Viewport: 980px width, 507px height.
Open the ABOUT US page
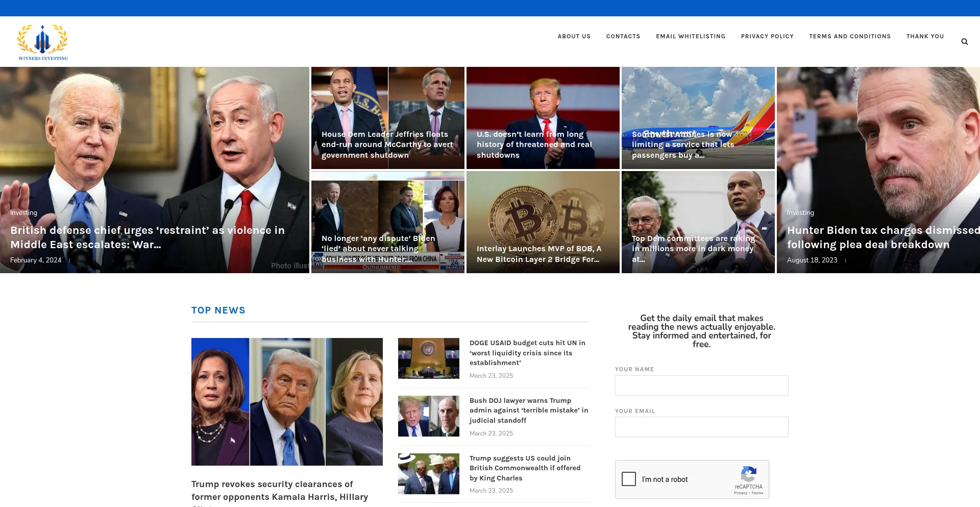574,36
